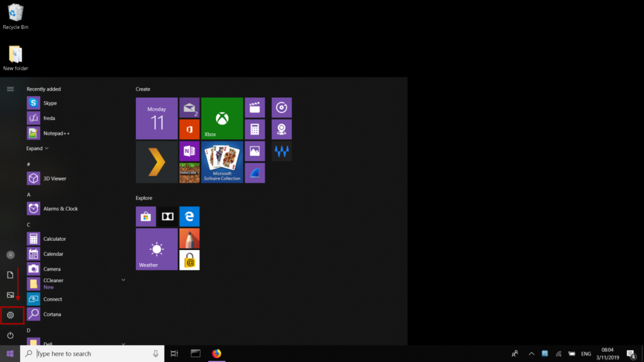Open Settings gear in Start rail
Viewport: 644px width, 362px height.
coord(10,315)
